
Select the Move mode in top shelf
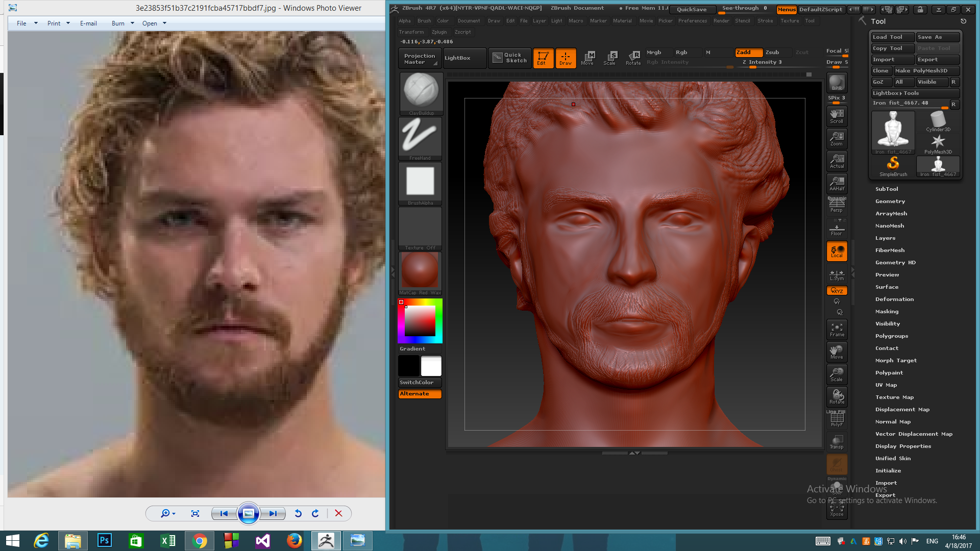click(x=587, y=58)
